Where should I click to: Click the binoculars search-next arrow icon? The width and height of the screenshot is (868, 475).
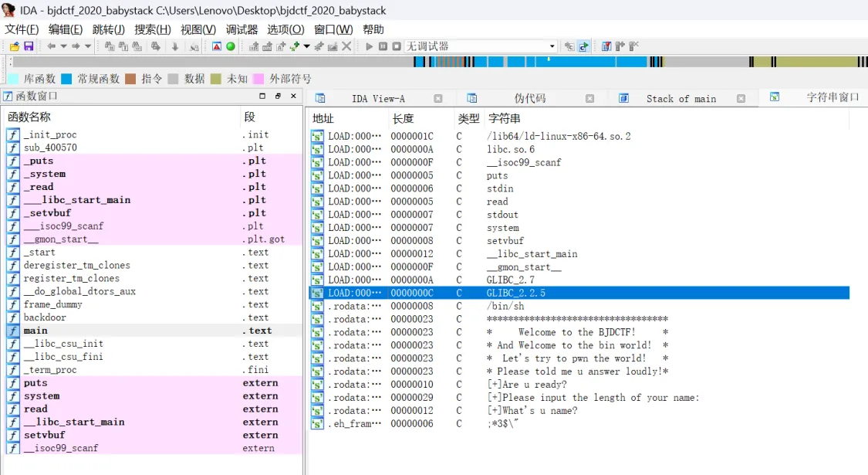[x=156, y=46]
